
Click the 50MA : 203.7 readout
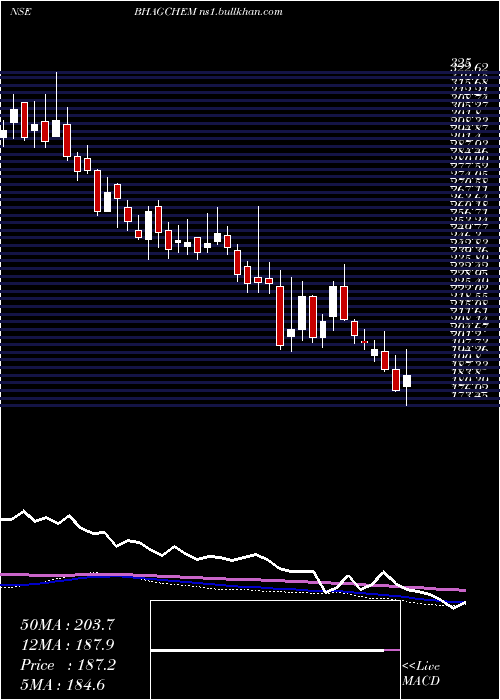coord(68,625)
